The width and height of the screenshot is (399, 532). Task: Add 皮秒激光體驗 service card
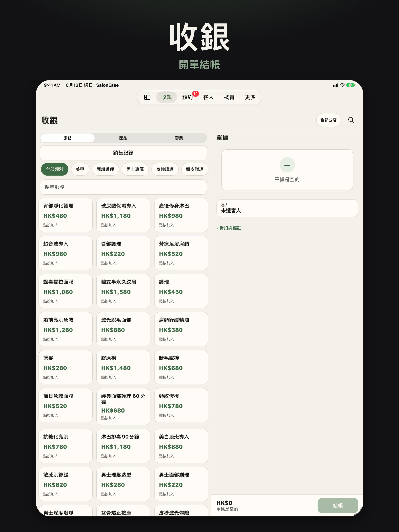181,511
